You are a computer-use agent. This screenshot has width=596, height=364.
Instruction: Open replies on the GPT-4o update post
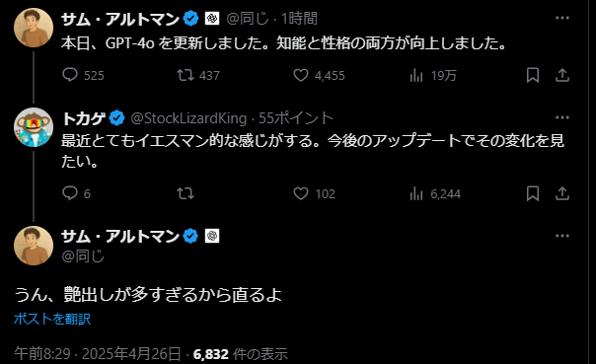[x=83, y=75]
